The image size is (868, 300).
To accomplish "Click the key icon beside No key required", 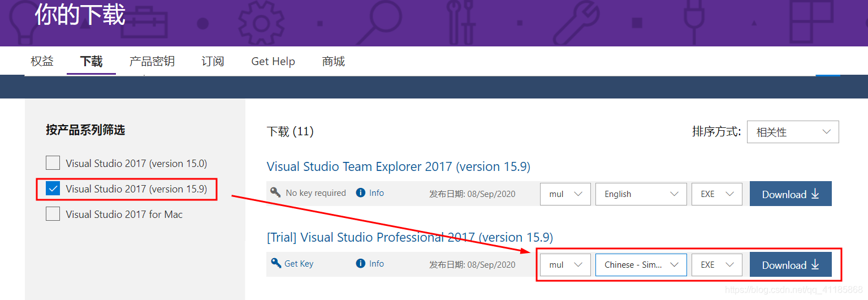I will pyautogui.click(x=276, y=192).
